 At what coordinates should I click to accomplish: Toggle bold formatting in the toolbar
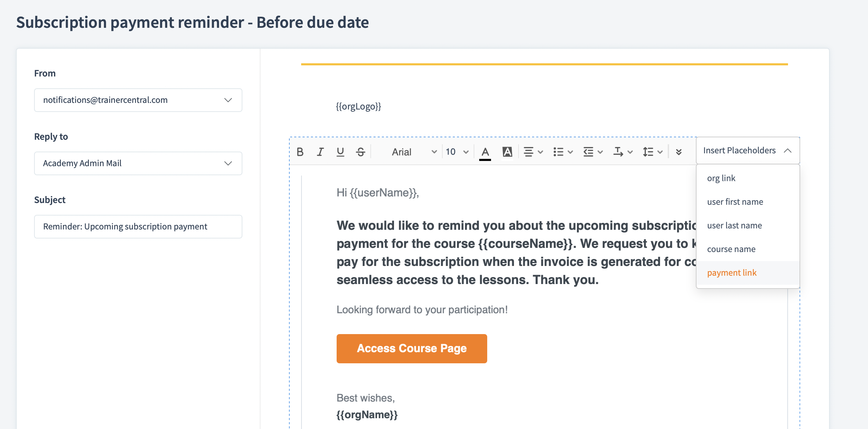click(x=300, y=152)
